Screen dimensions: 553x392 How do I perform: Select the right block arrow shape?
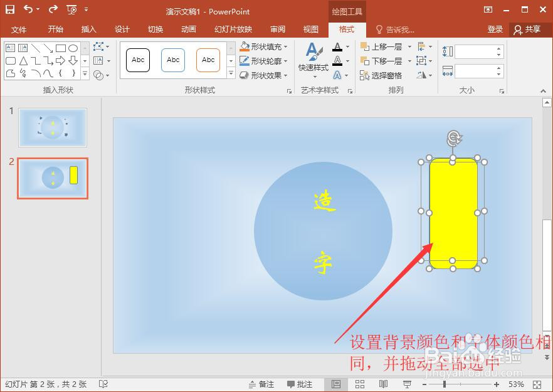tap(61, 61)
